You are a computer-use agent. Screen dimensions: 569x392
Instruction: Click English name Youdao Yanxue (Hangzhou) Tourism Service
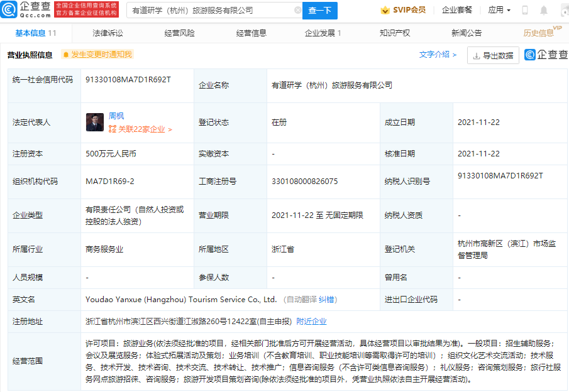[180, 300]
